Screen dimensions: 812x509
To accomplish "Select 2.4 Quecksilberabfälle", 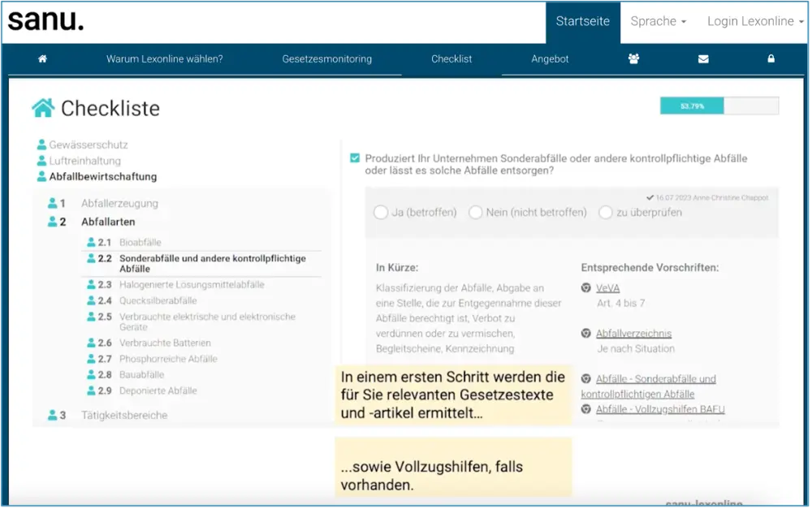I will click(x=158, y=300).
